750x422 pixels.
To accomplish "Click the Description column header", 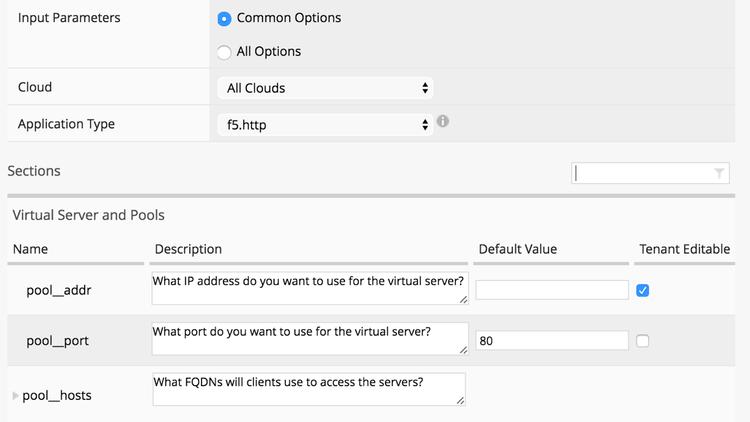I will [x=189, y=249].
